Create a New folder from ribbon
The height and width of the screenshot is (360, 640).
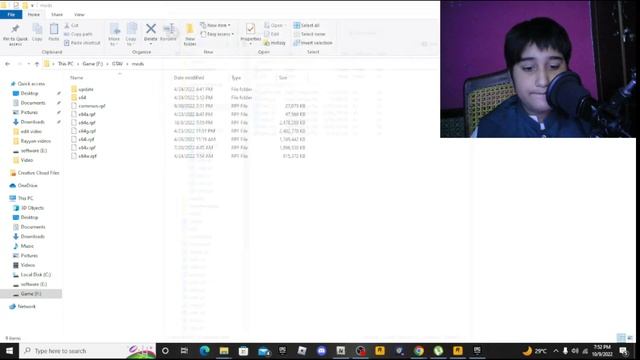click(190, 34)
